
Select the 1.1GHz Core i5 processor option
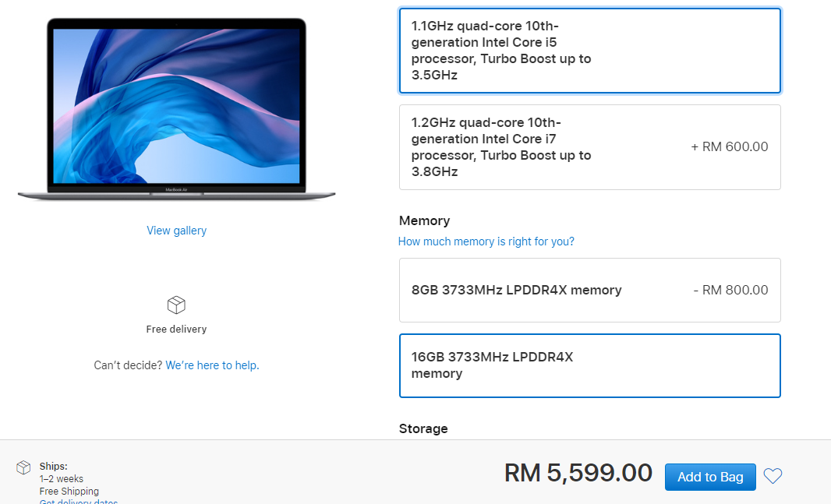click(x=590, y=51)
